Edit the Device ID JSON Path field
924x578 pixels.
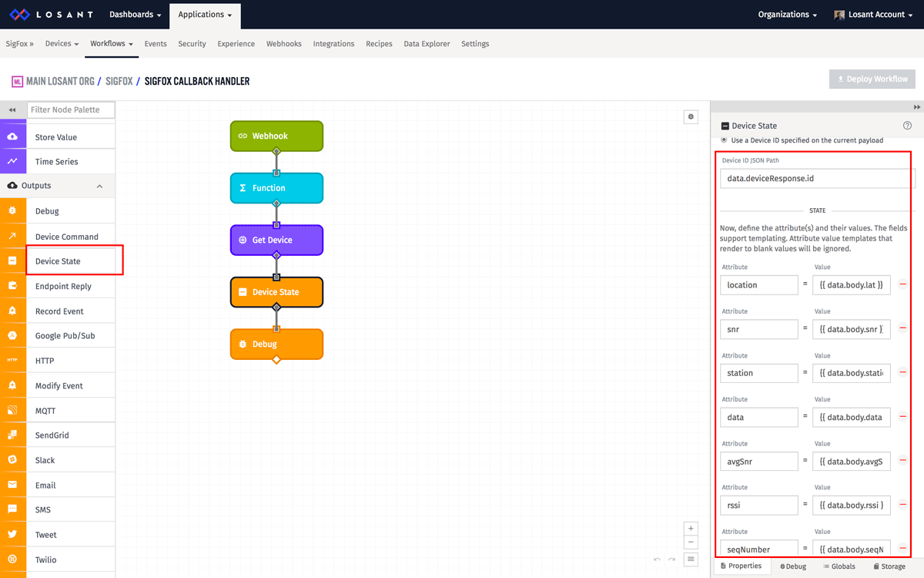click(817, 178)
